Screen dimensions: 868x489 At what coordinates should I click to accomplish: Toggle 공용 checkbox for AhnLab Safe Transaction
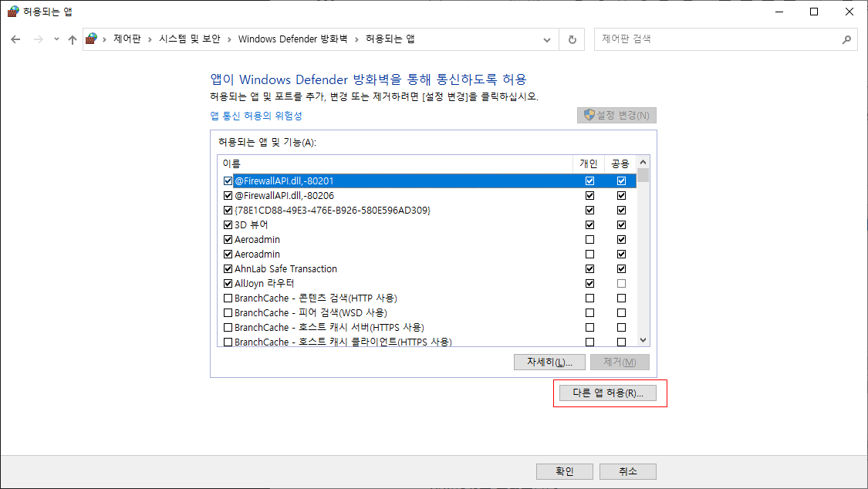click(x=622, y=269)
